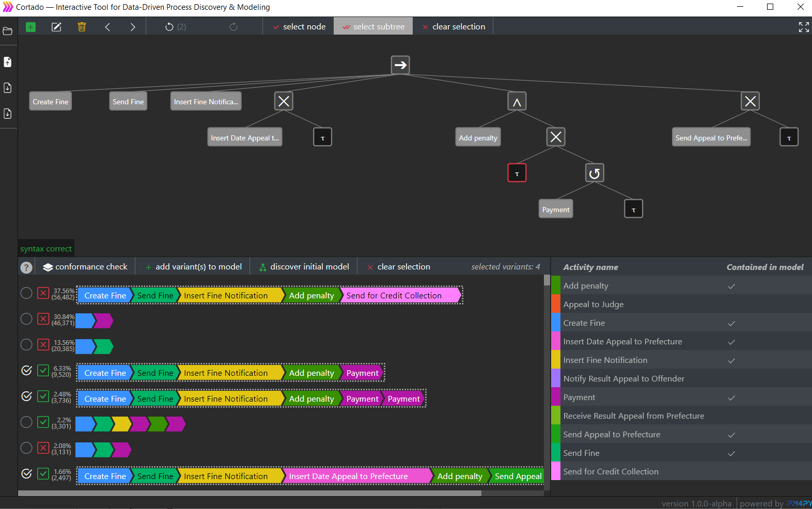Select the tau node next to Payment
The width and height of the screenshot is (812, 509).
tap(634, 209)
